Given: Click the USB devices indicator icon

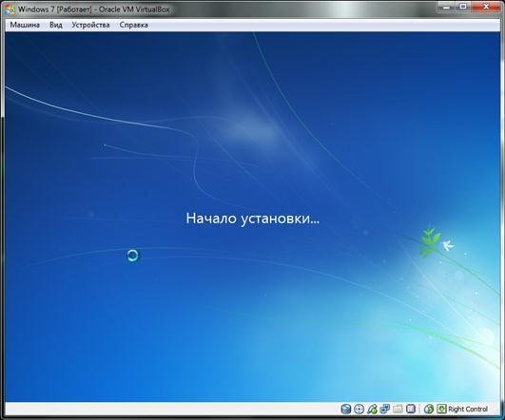Looking at the screenshot, I should [372, 409].
